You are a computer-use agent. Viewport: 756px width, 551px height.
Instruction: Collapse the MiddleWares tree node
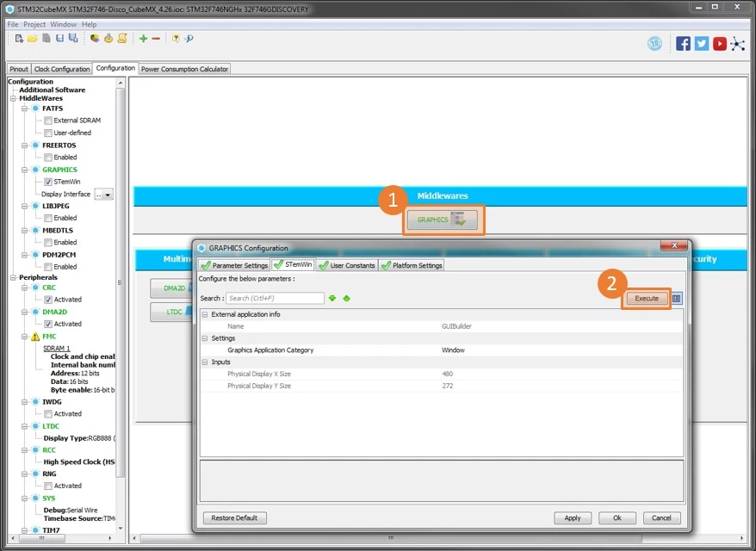coord(13,98)
